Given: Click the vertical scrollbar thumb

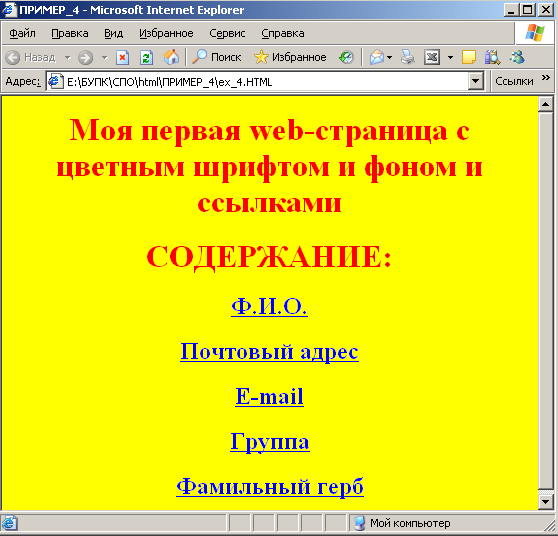Looking at the screenshot, I should click(546, 301).
